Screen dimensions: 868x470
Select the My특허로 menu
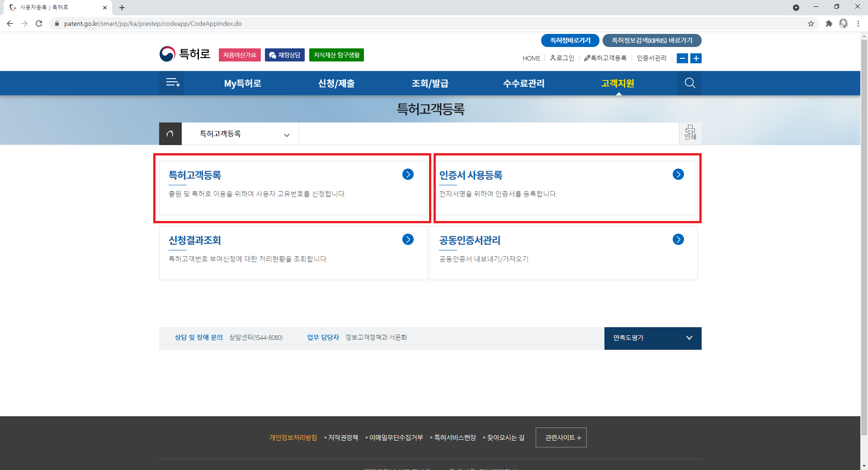coord(242,83)
